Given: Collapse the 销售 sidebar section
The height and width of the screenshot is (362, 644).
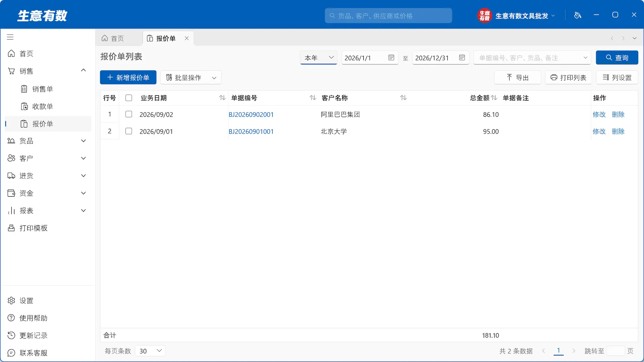Looking at the screenshot, I should point(84,70).
